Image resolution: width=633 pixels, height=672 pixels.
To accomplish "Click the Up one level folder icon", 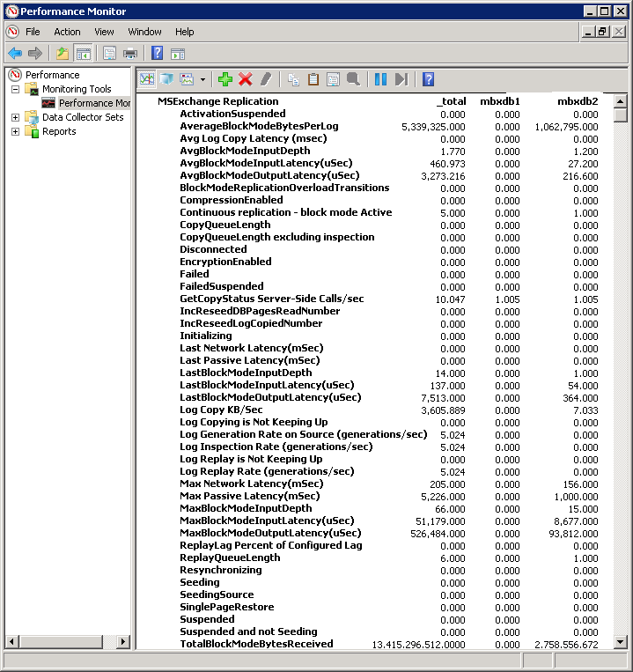I will pos(63,54).
